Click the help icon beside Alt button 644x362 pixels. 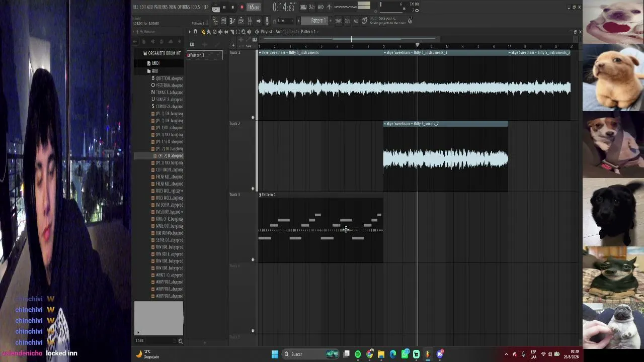coord(364,21)
